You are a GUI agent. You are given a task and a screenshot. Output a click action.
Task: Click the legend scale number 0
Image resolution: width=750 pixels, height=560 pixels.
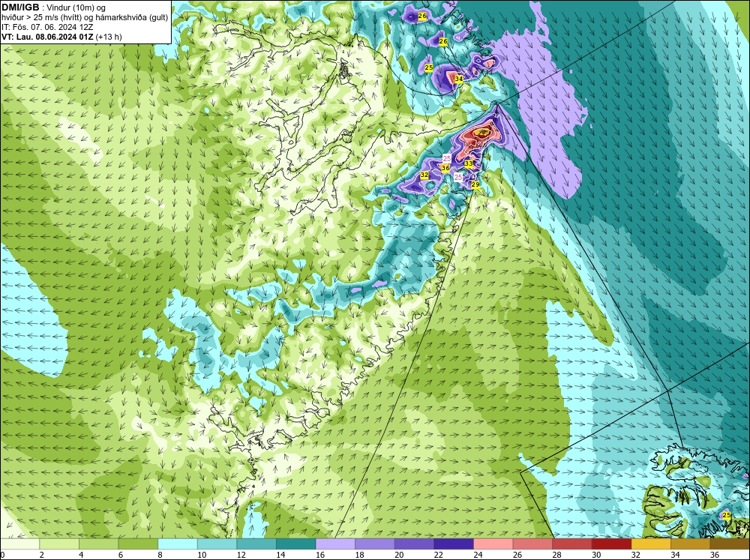[x=2, y=555]
